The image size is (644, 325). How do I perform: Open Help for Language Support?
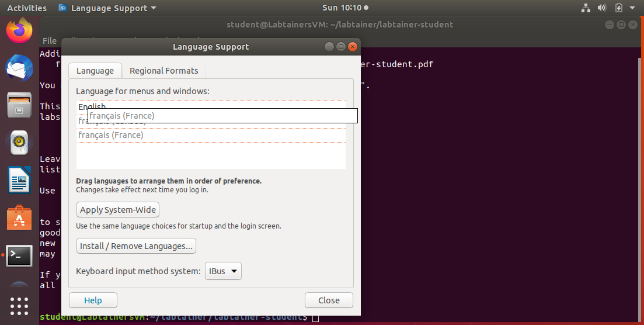click(93, 300)
